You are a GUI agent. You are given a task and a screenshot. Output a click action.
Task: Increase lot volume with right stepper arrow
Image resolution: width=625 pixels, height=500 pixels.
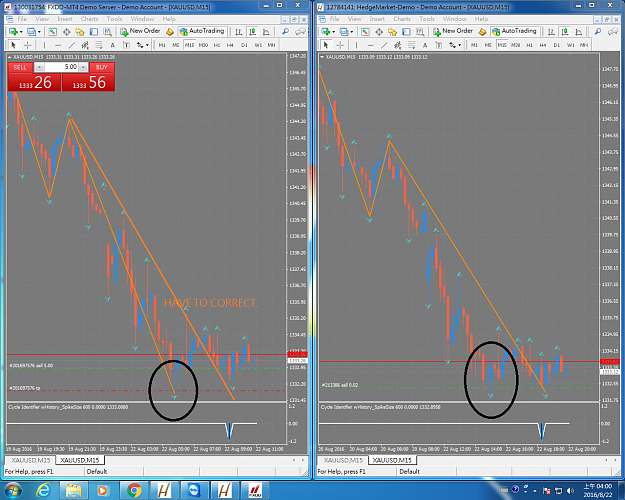coord(83,67)
